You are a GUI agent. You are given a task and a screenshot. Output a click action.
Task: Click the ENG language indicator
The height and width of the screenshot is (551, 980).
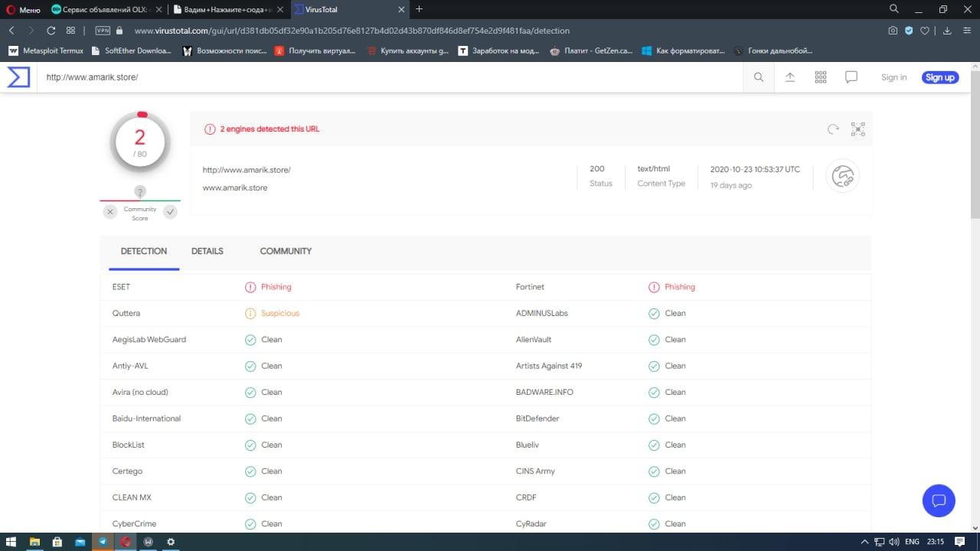tap(912, 542)
